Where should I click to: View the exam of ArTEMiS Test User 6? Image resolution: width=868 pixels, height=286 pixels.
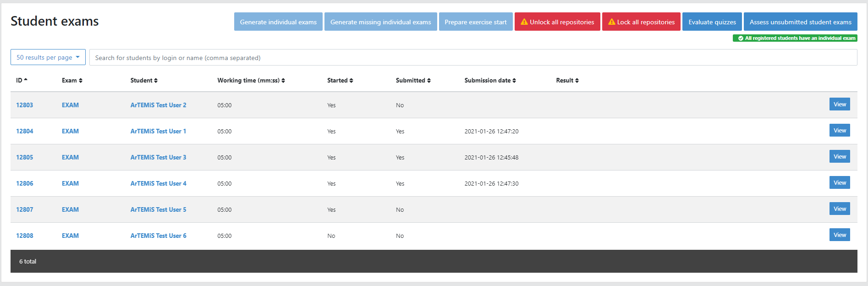tap(840, 235)
